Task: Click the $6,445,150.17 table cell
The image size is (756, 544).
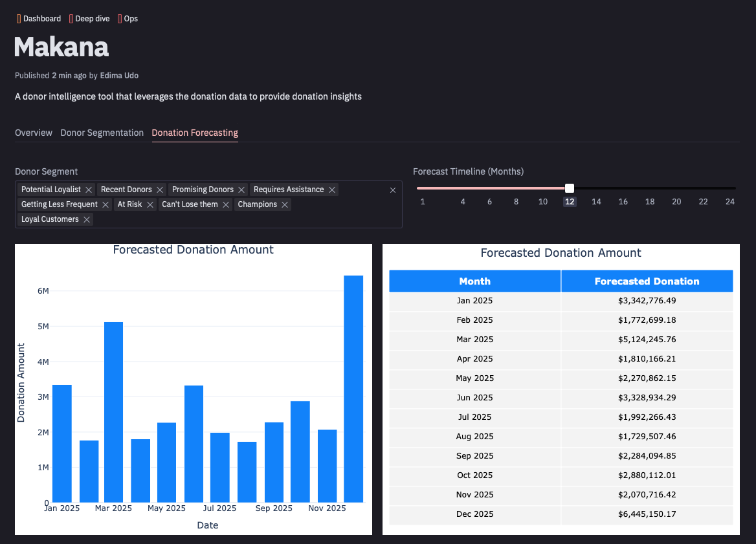Action: point(647,514)
